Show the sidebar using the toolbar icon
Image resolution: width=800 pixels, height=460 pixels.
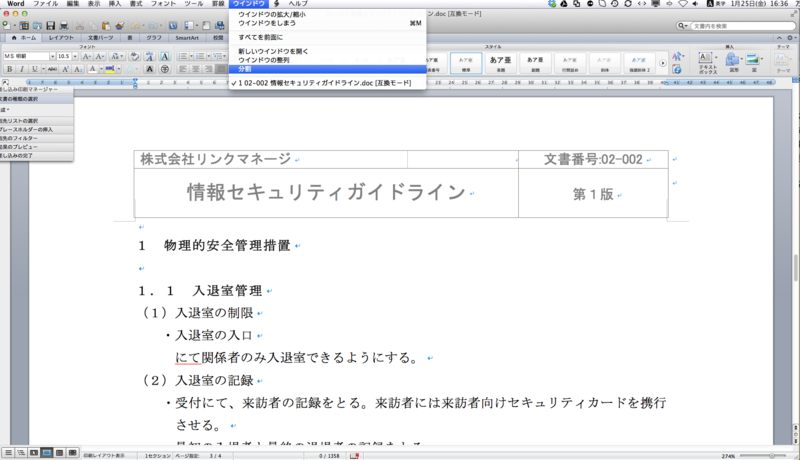tap(189, 25)
